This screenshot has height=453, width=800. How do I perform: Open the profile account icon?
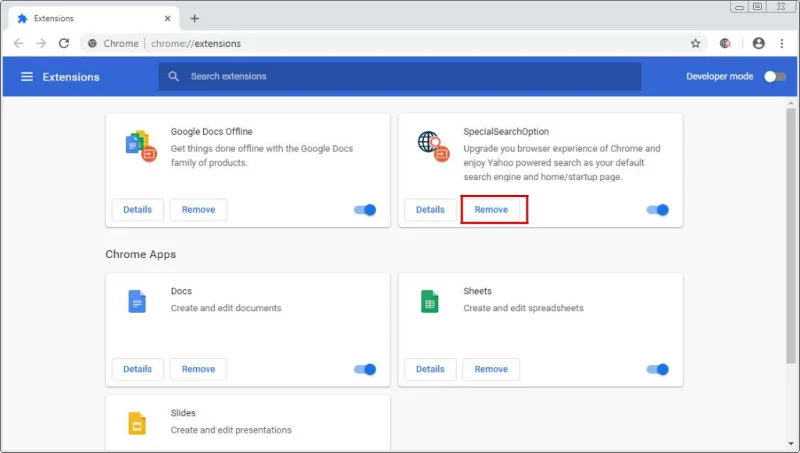pos(759,43)
